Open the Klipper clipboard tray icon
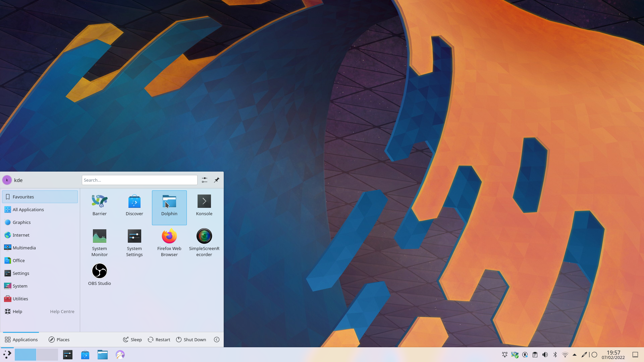 [535, 354]
